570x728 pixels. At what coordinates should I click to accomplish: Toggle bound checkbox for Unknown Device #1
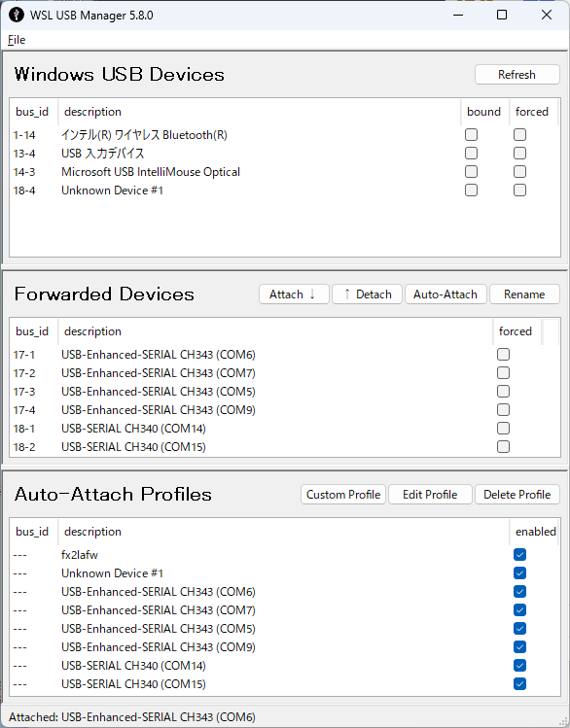pos(471,191)
